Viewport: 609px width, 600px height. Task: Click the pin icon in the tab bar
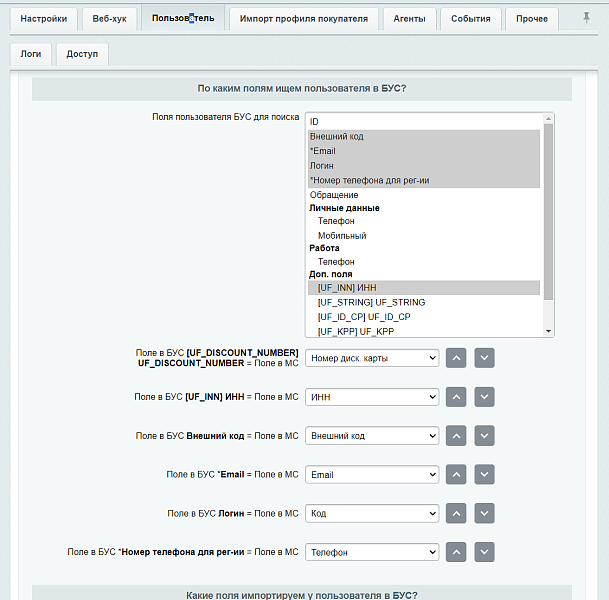coord(586,18)
